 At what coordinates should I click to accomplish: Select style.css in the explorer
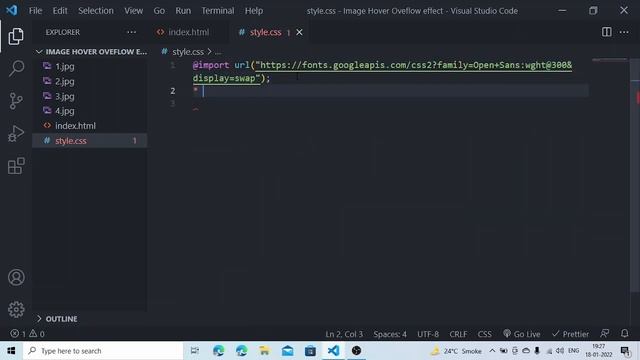click(x=90, y=140)
